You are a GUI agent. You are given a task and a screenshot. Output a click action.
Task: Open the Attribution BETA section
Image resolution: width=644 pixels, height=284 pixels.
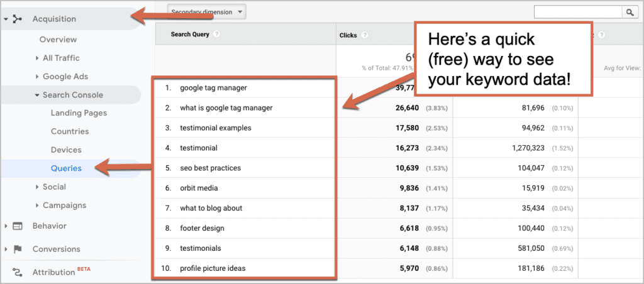(x=62, y=272)
